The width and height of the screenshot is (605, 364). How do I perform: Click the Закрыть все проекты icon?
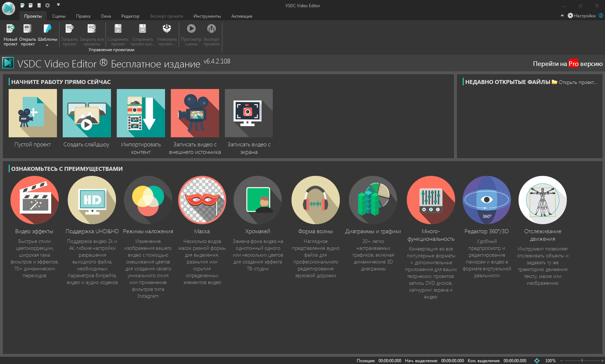[x=92, y=28]
